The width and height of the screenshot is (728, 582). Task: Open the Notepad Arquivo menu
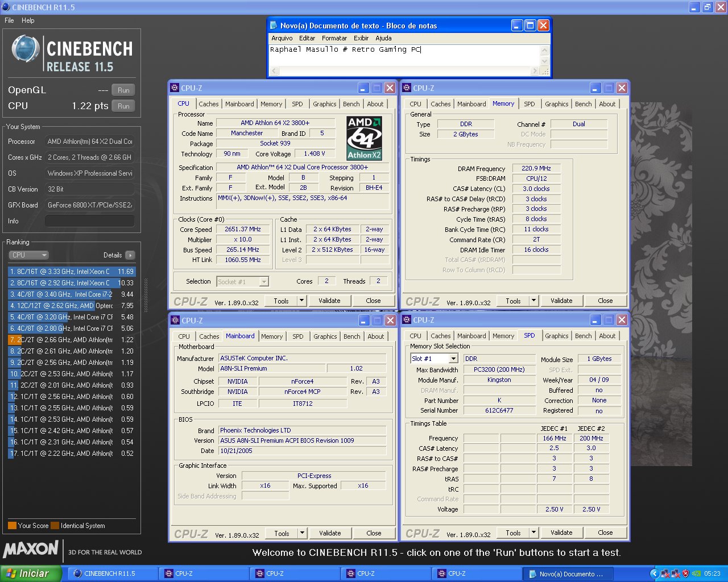pos(282,38)
